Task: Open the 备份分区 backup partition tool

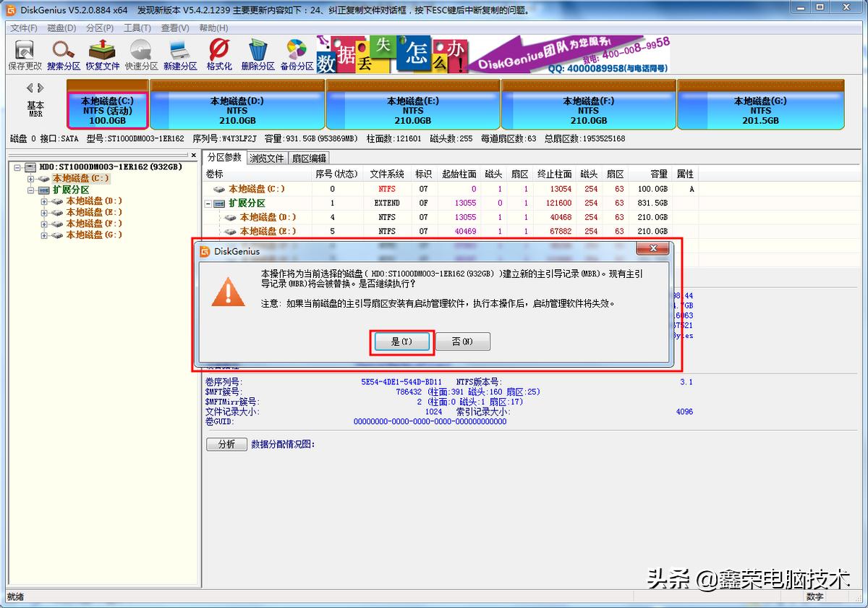Action: tap(297, 54)
